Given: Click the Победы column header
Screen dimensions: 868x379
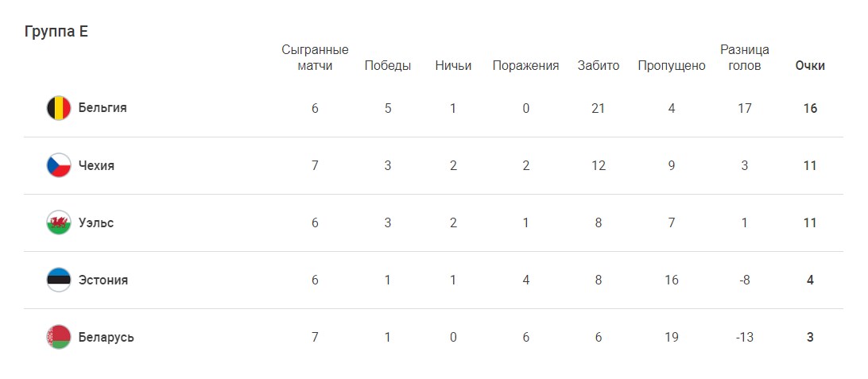Looking at the screenshot, I should 388,66.
